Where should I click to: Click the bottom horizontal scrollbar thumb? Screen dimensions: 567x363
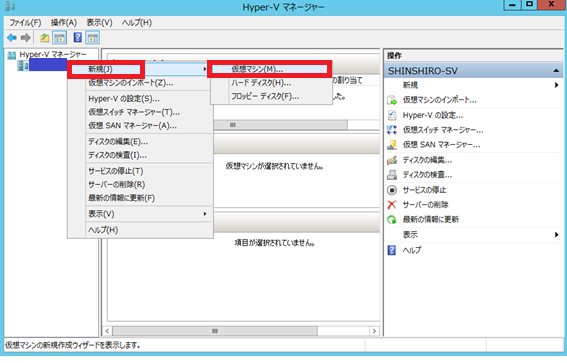215,331
